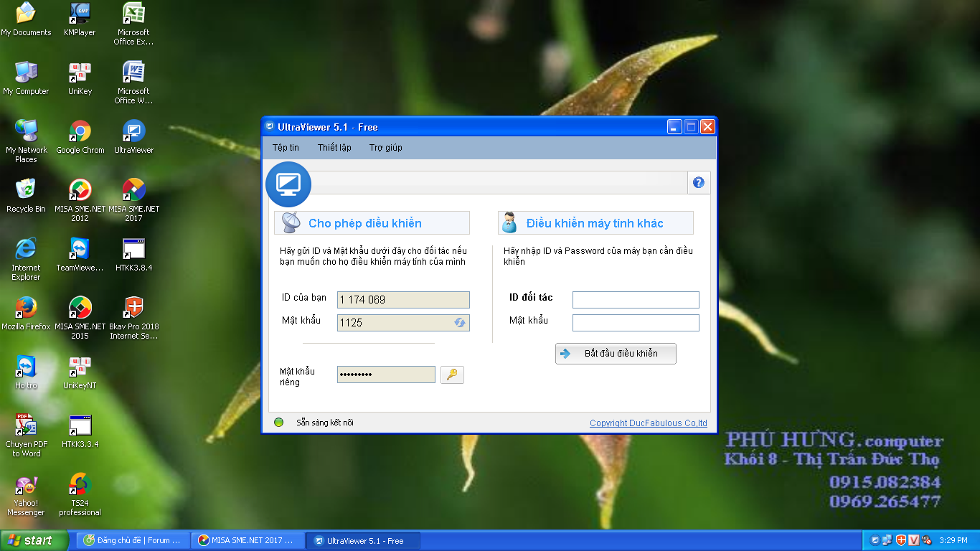Open the MISA SME.NET 2017 desktop shortcut
Screen dimensions: 980x551
133,200
